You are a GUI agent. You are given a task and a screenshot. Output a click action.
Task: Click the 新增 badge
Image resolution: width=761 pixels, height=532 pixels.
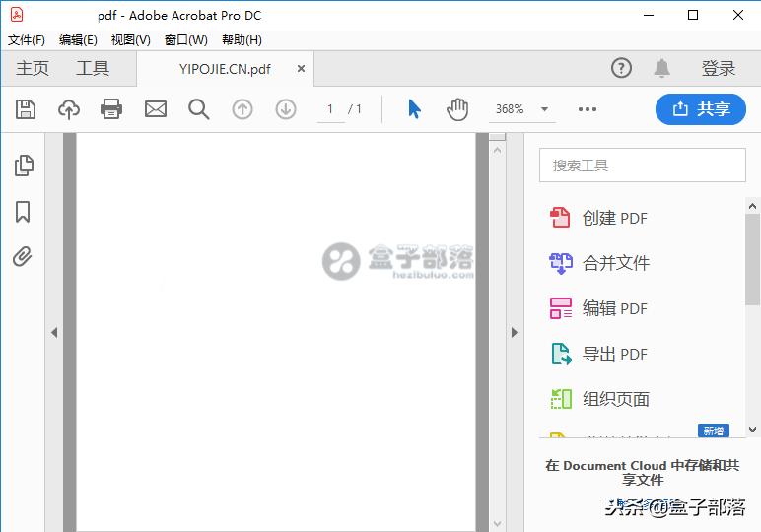pos(714,431)
